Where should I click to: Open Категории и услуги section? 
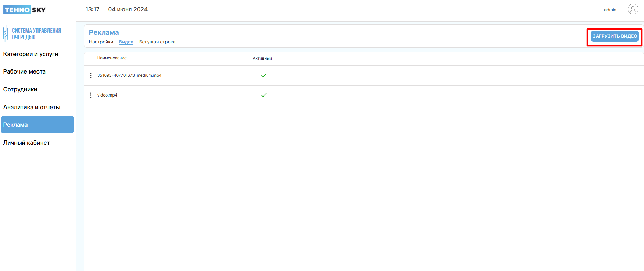click(x=31, y=54)
